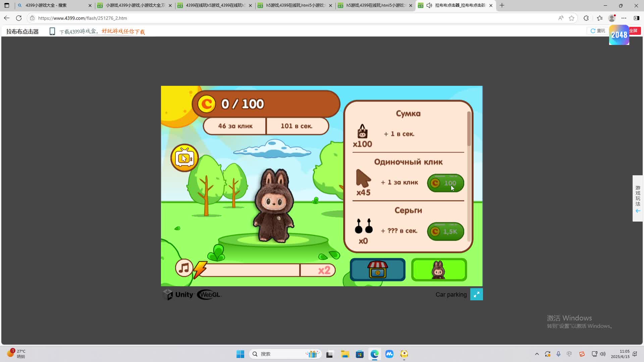The width and height of the screenshot is (644, 362).
Task: Click the brown Labubu doll
Action: 274,205
